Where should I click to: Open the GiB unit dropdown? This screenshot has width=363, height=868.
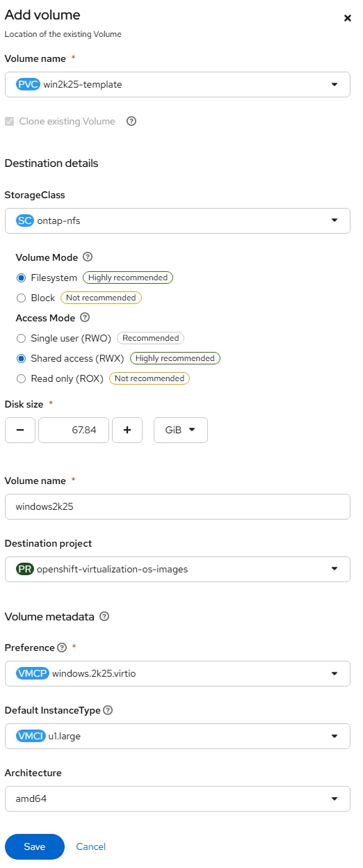181,430
